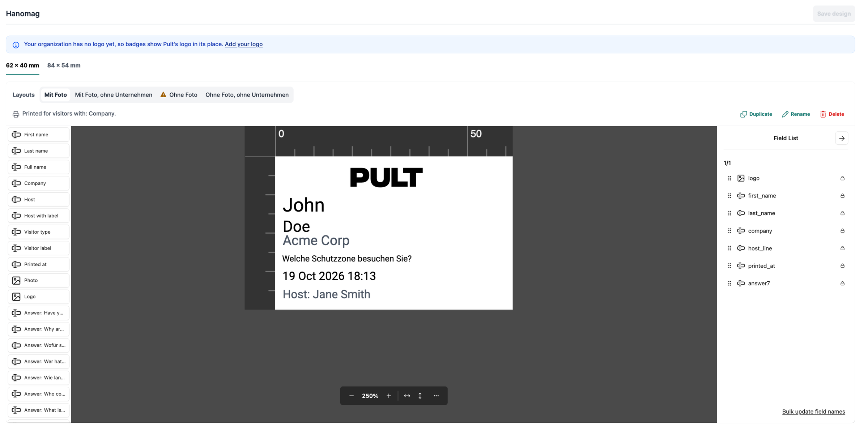Open the Ohne Foto layout tab
Viewport: 868px width, 426px height.
coord(179,95)
